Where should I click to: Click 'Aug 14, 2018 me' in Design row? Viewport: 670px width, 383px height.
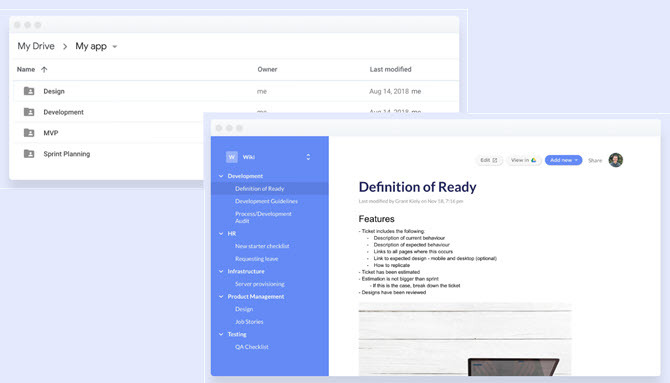[x=395, y=91]
